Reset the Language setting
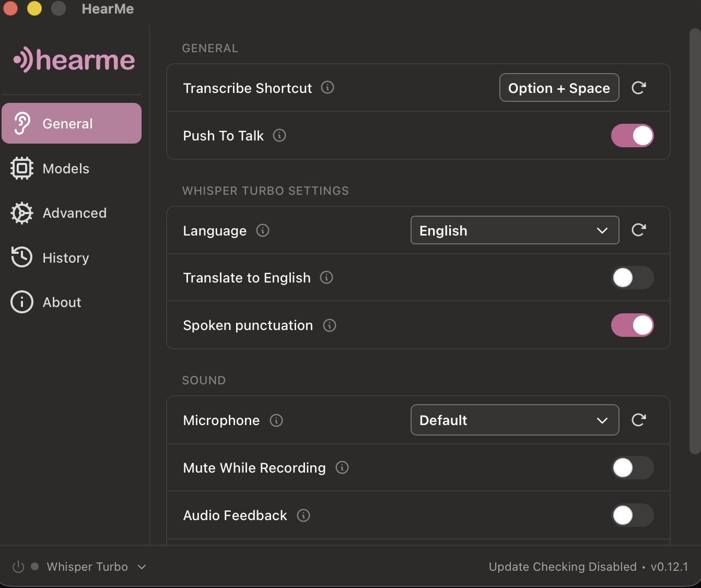Screen dimensions: 701x588 [x=639, y=230]
